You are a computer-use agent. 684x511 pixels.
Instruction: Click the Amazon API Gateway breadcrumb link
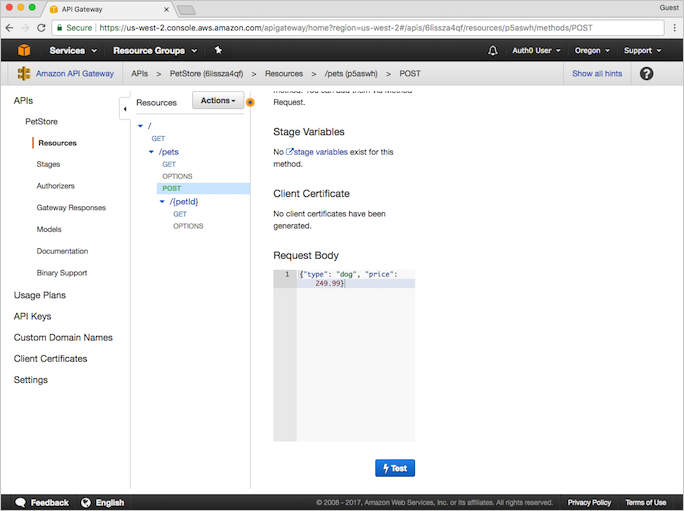coord(75,73)
